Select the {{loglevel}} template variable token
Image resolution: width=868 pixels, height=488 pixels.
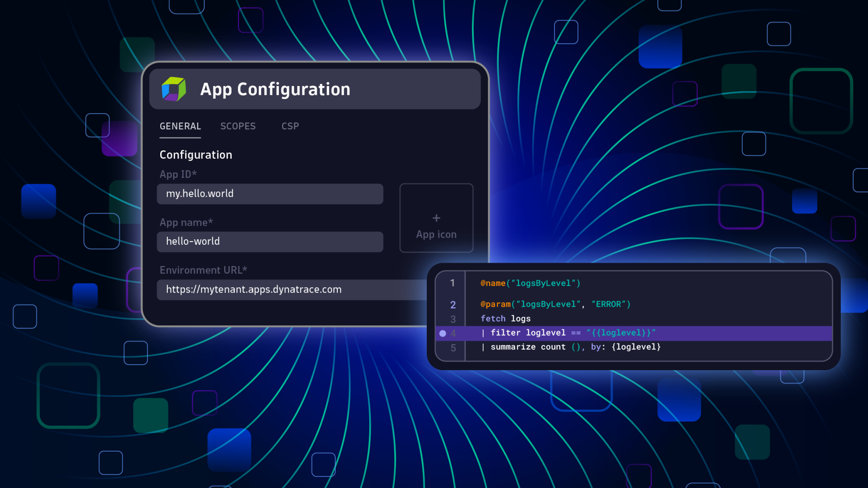[620, 333]
